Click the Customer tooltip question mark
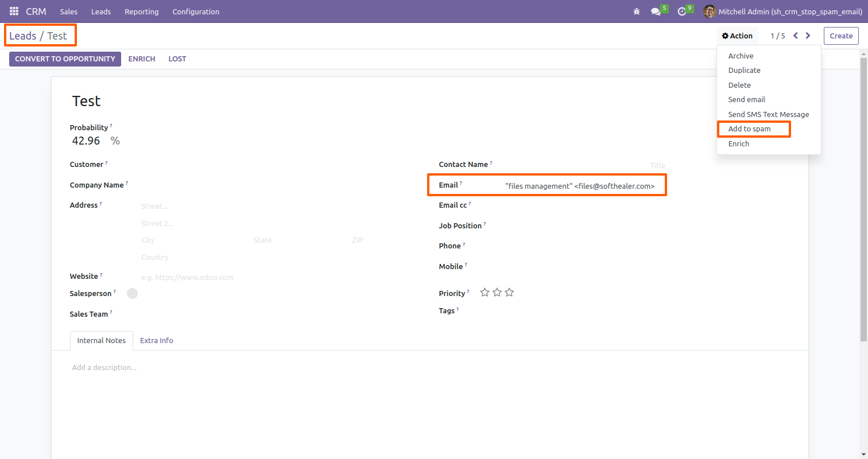This screenshot has height=459, width=868. pos(106,162)
